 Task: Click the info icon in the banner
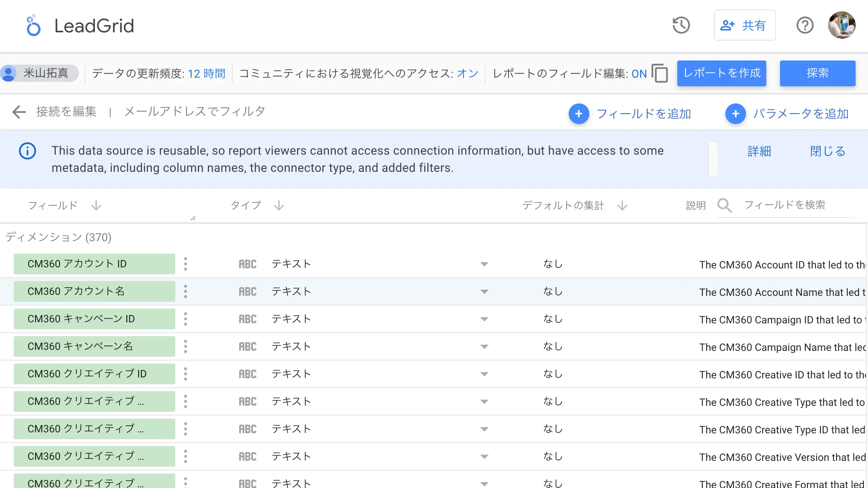(27, 151)
